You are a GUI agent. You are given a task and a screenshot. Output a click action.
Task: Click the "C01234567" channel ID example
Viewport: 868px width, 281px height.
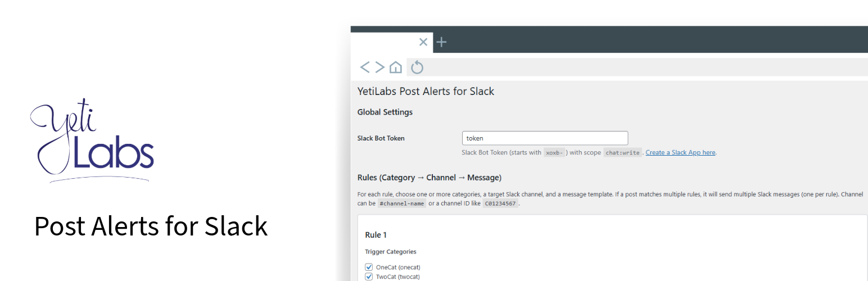click(x=500, y=203)
